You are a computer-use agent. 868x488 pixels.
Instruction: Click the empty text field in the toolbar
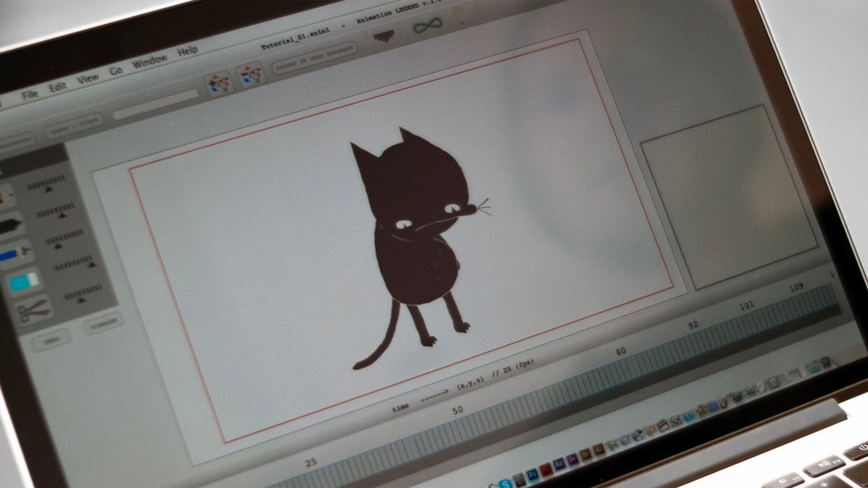pyautogui.click(x=156, y=103)
